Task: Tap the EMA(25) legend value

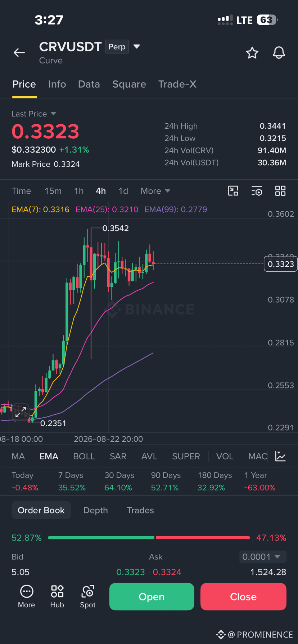Action: (107, 210)
